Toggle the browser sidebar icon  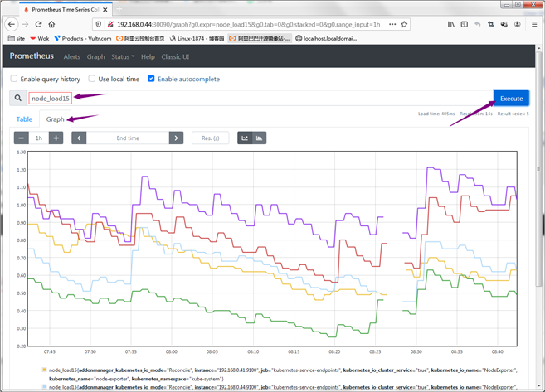point(465,24)
